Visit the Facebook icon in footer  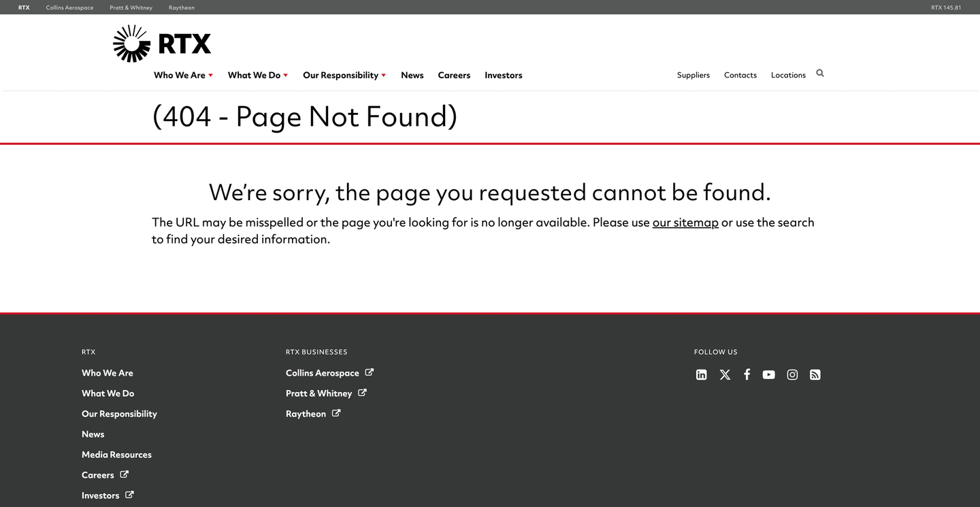(747, 375)
